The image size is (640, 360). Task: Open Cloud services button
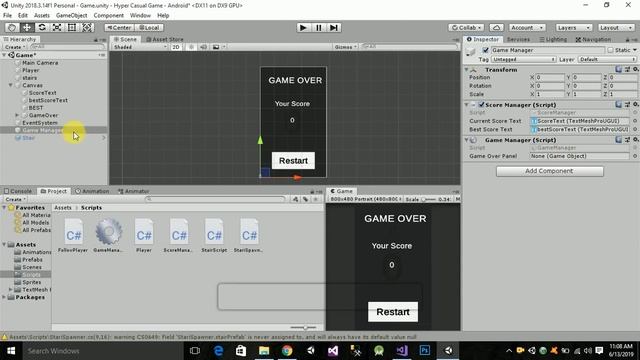click(x=496, y=27)
